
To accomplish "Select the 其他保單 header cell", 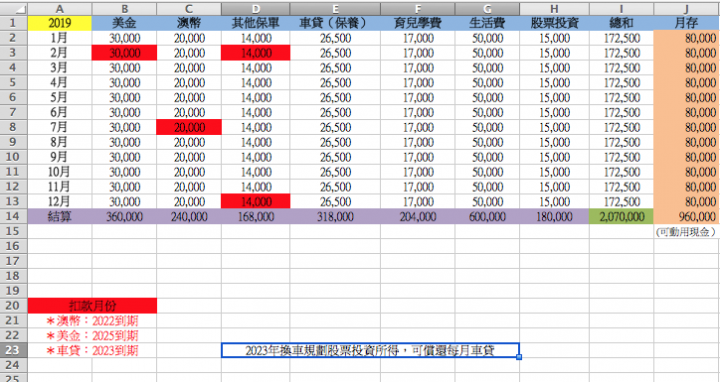I will (256, 23).
